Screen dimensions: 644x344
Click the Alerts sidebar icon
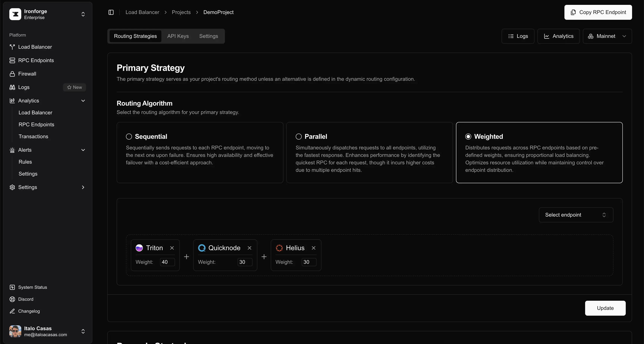12,150
